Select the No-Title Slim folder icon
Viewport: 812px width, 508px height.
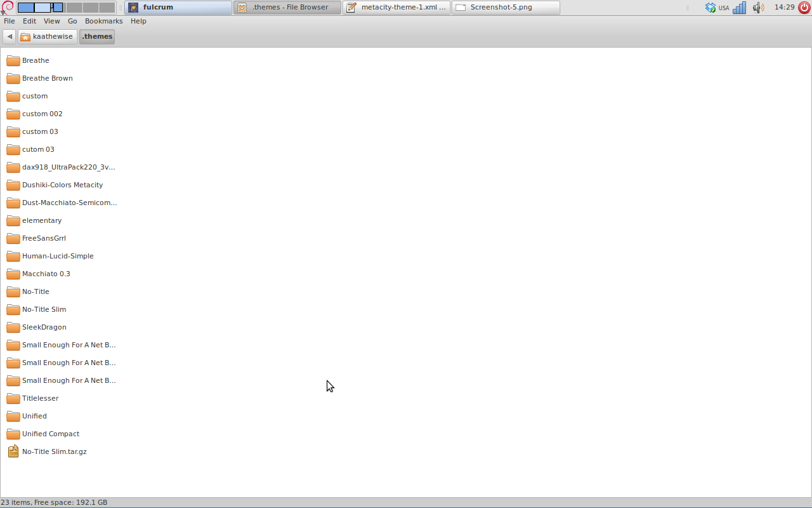13,309
